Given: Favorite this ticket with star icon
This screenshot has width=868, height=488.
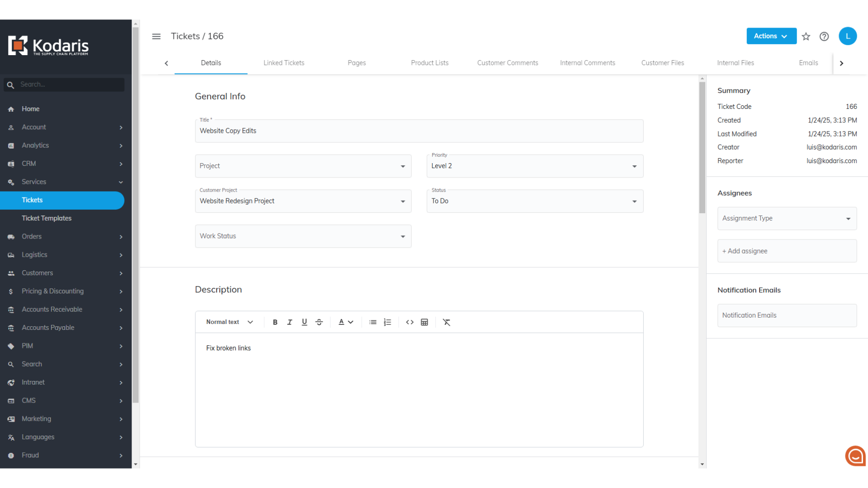Looking at the screenshot, I should click(x=806, y=37).
